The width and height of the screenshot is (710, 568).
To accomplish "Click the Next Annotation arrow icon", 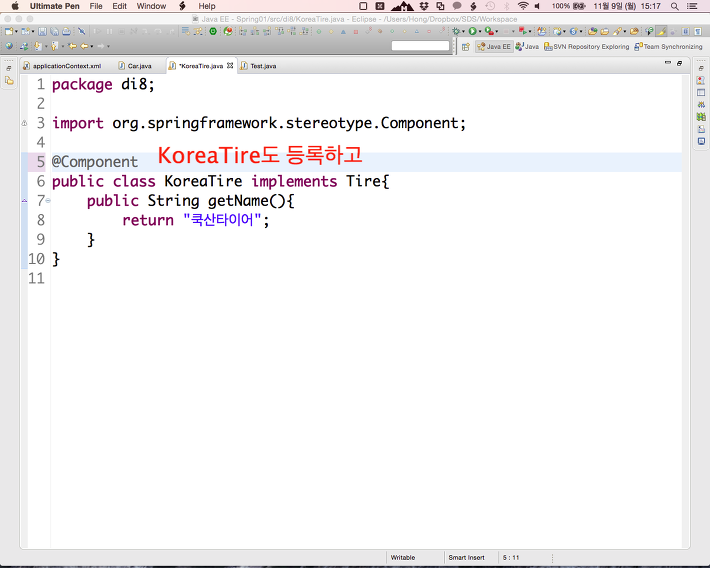I will tap(38, 46).
